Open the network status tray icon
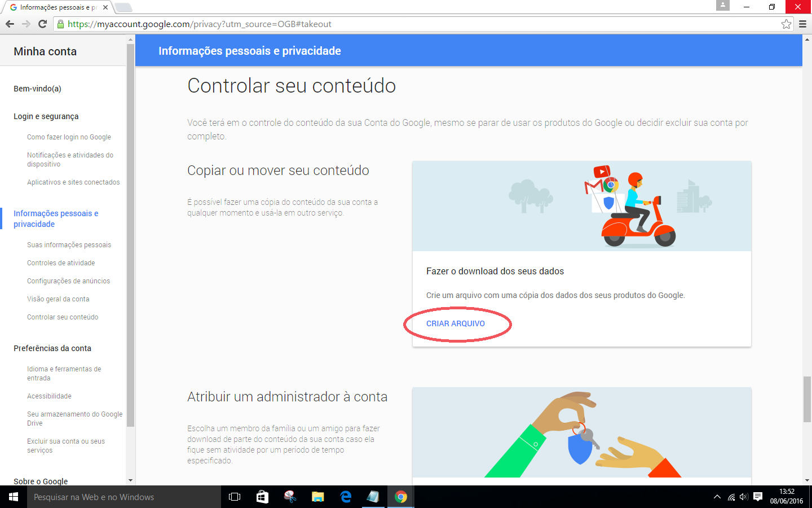 [x=731, y=497]
